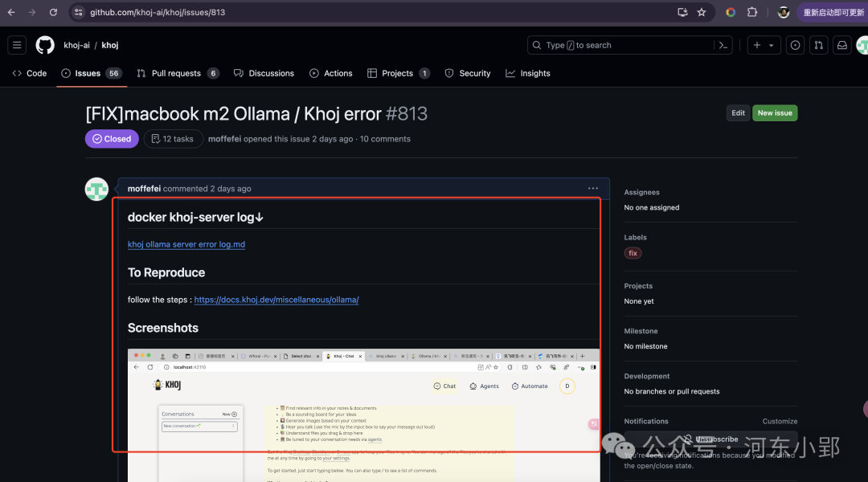Open site information icon in address bar
Image resolution: width=868 pixels, height=482 pixels.
pyautogui.click(x=79, y=12)
